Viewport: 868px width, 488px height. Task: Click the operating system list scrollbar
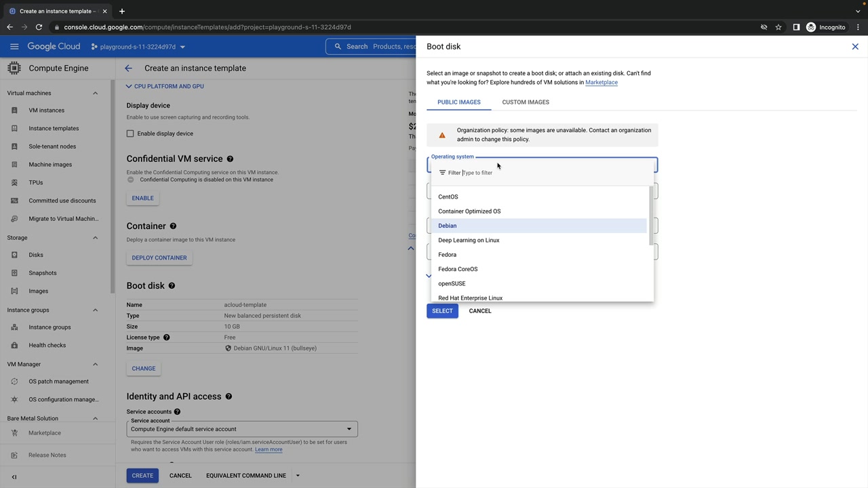[651, 216]
